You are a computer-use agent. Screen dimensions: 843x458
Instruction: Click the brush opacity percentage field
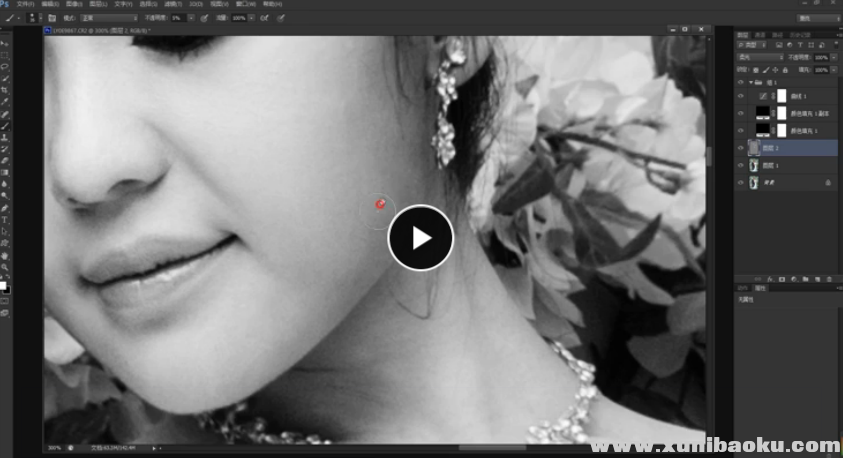click(177, 18)
